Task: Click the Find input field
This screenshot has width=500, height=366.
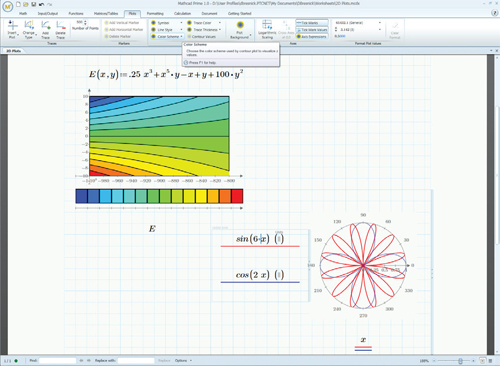Action: [x=58, y=360]
